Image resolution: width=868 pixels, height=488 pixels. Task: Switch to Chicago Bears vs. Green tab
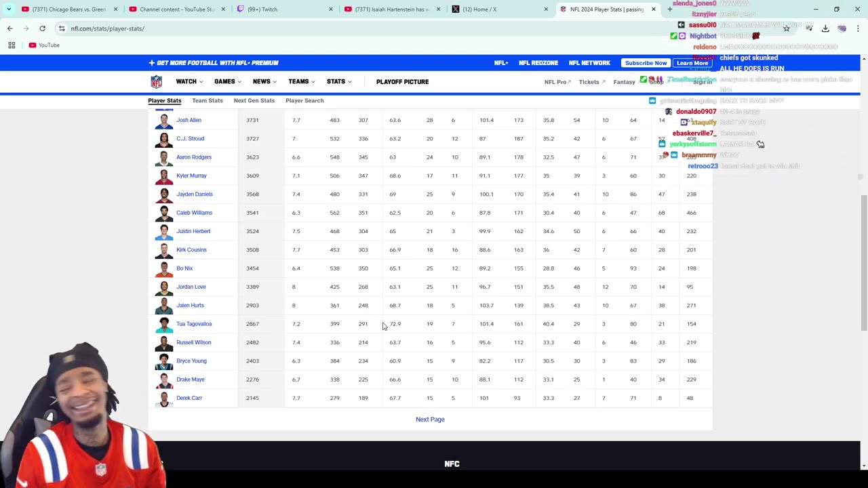69,9
